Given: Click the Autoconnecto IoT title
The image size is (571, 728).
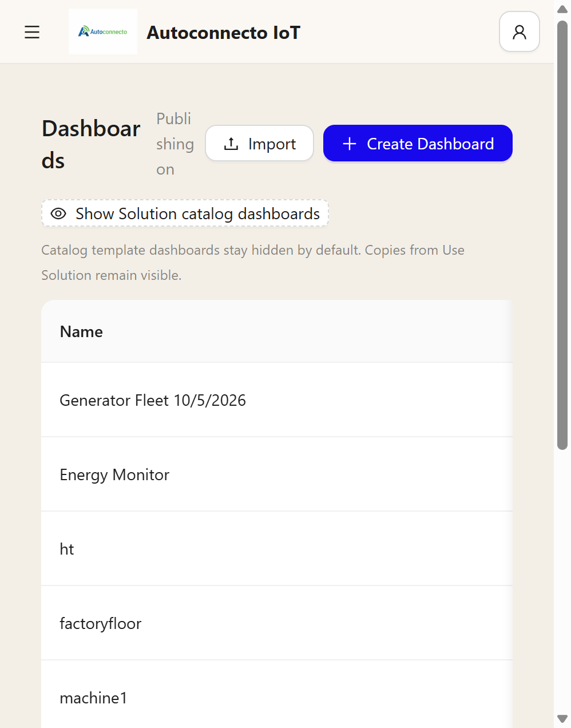Looking at the screenshot, I should tap(223, 33).
